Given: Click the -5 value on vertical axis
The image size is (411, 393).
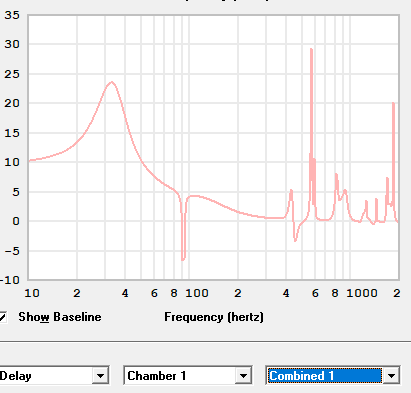Looking at the screenshot, I should tap(12, 251).
